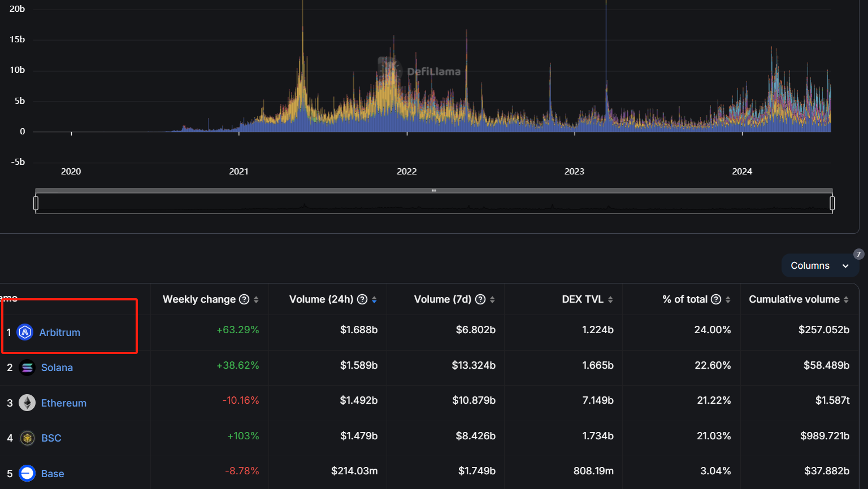868x489 pixels.
Task: Open the Ethereum chain link
Action: click(x=64, y=403)
